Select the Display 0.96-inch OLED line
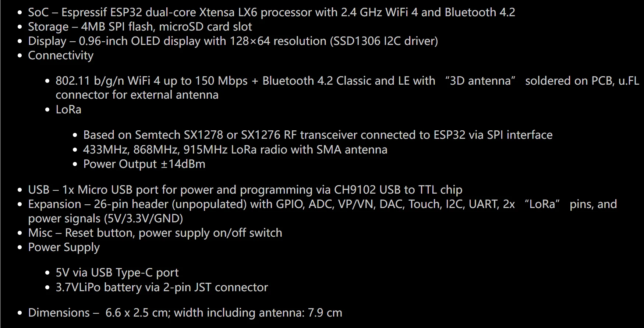The image size is (644, 328). pyautogui.click(x=233, y=41)
